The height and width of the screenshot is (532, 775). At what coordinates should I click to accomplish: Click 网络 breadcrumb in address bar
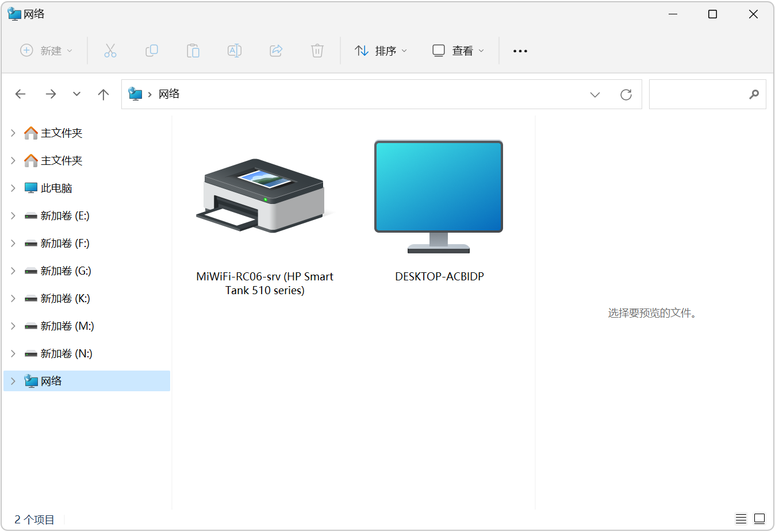[x=169, y=94]
